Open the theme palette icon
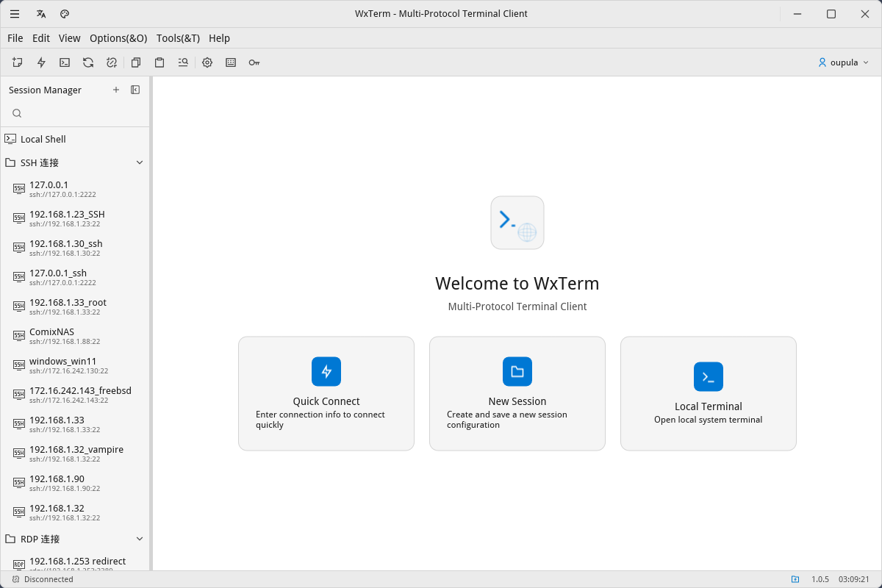Image resolution: width=882 pixels, height=588 pixels. [x=65, y=14]
